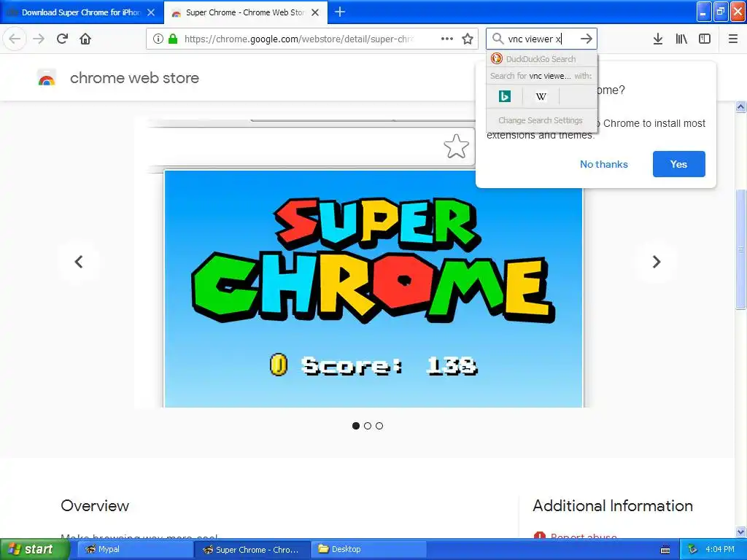Select Super Chrome window in taskbar

pyautogui.click(x=252, y=549)
